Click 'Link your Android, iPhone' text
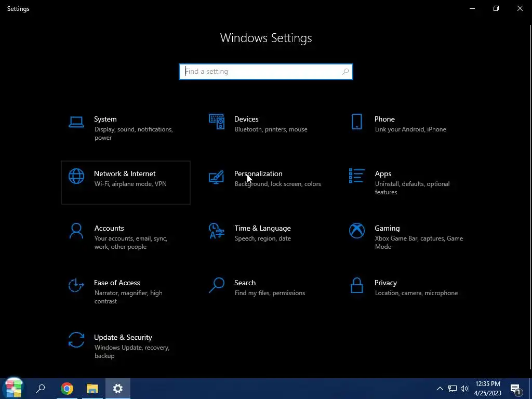Screen dimensions: 532x399 [x=410, y=129]
